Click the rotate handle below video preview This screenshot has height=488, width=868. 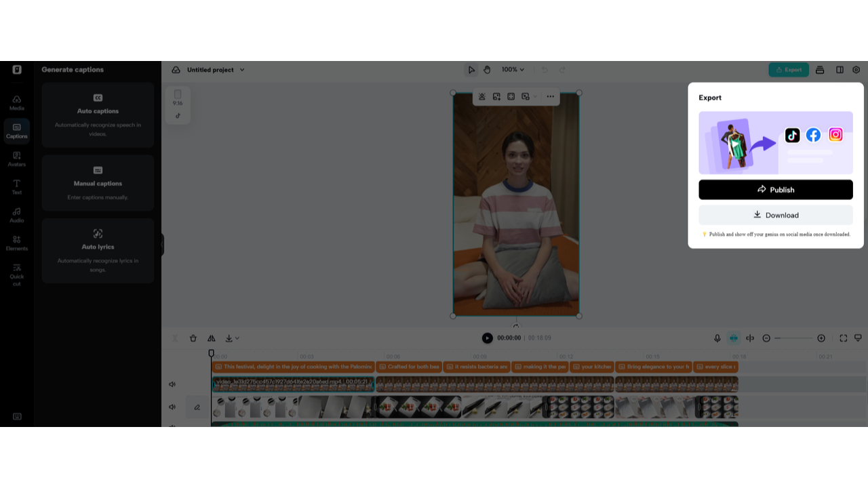[x=516, y=326]
